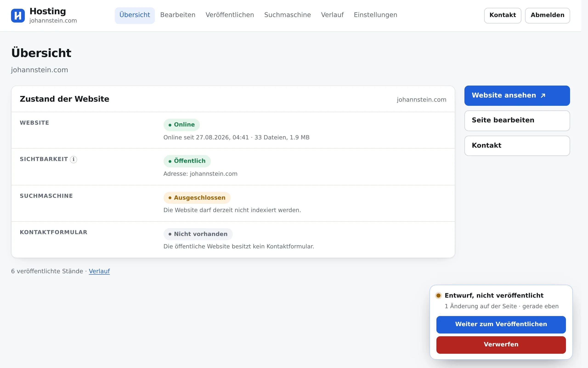This screenshot has width=588, height=368.
Task: Go to the Veröffentlichen tab
Action: coord(230,15)
